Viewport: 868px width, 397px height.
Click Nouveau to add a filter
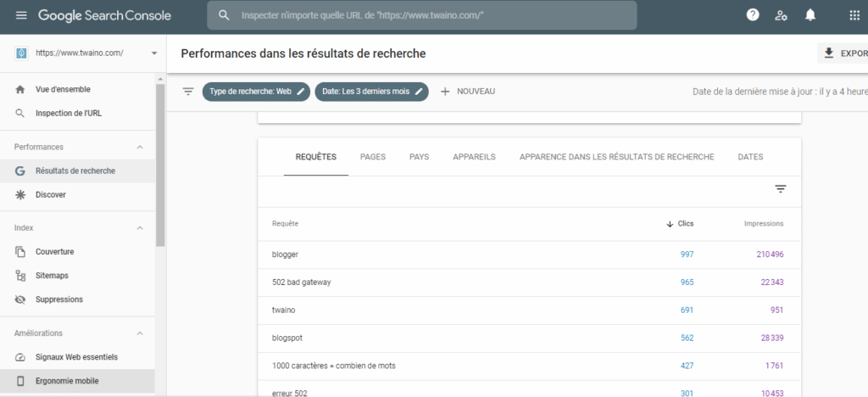coord(467,92)
